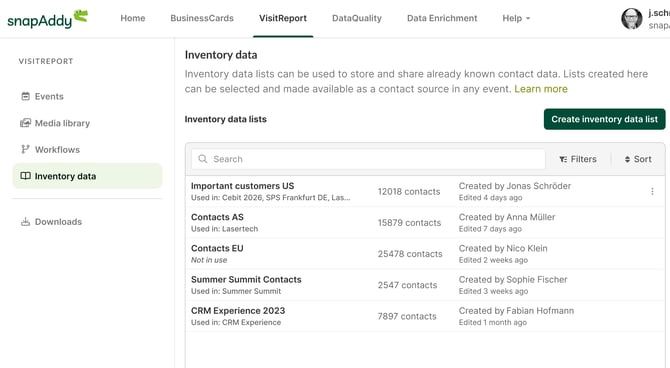Image resolution: width=670 pixels, height=368 pixels.
Task: Click the Inventory data book icon
Action: coord(26,176)
